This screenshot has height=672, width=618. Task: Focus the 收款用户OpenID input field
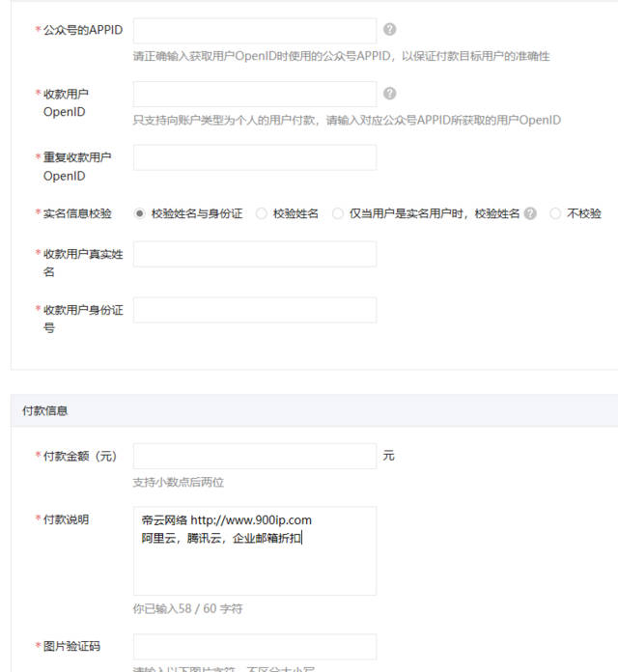point(255,94)
